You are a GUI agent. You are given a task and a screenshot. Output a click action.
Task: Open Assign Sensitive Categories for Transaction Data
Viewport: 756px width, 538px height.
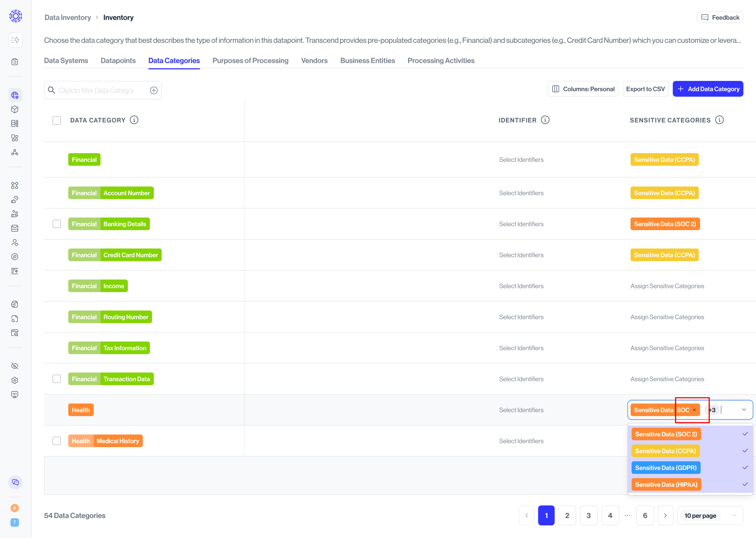[667, 379]
